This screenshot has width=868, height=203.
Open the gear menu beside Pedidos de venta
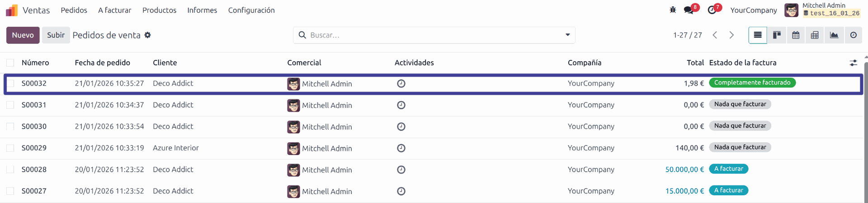[147, 35]
